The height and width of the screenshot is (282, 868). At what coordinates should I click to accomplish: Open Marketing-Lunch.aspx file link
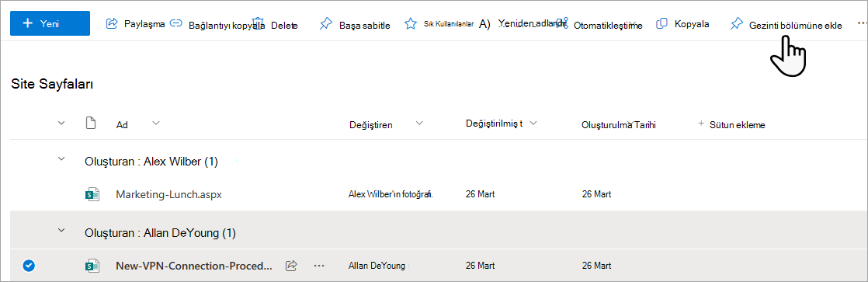point(168,194)
